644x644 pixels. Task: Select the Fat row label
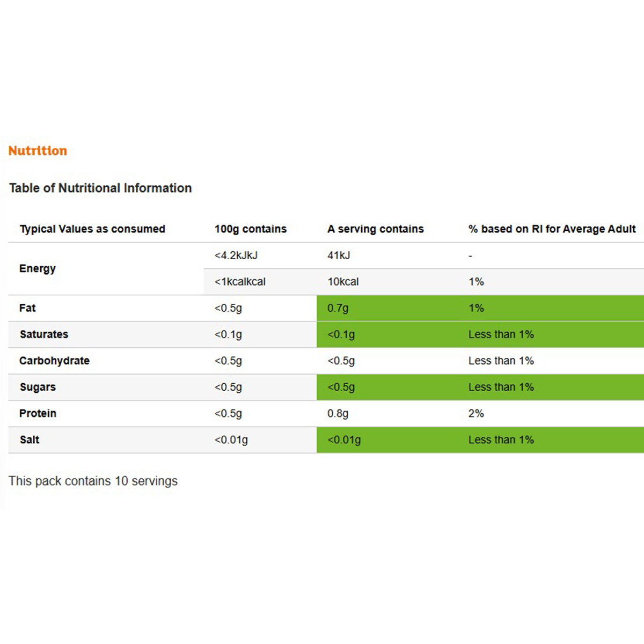[x=27, y=308]
